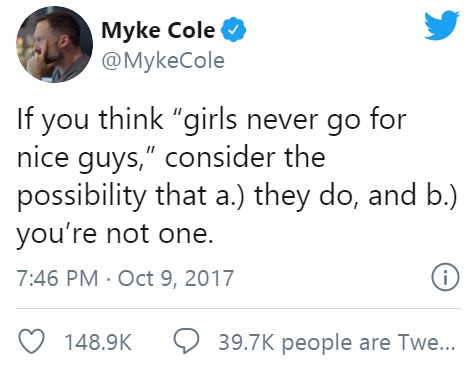The height and width of the screenshot is (367, 473).
Task: Click Myke Cole's profile picture
Action: (54, 44)
